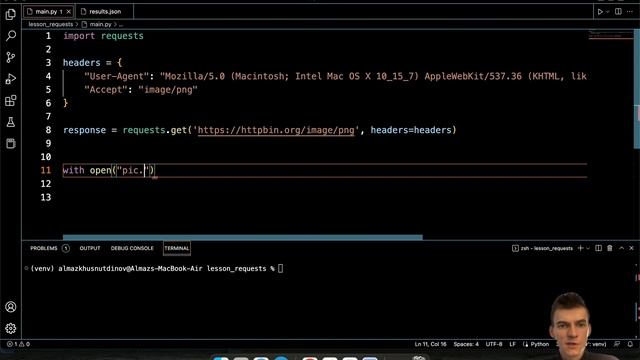Close the main.py tab
The height and width of the screenshot is (360, 640).
[69, 11]
